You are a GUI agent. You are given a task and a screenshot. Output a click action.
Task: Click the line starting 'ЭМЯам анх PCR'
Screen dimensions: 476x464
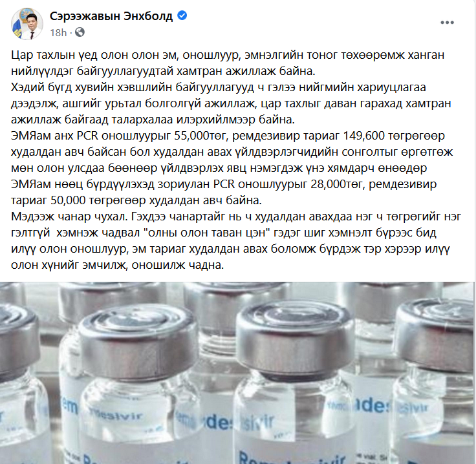(x=228, y=136)
